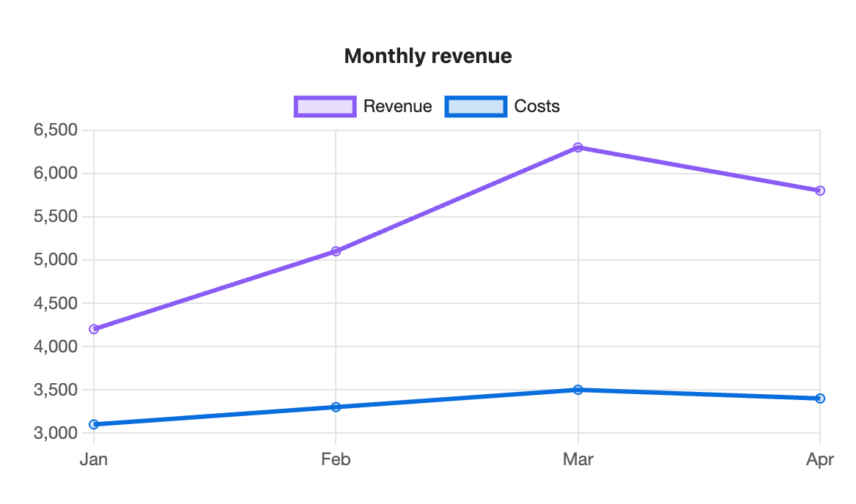The image size is (856, 504).
Task: Click the 'Mar' x-axis label
Action: click(578, 459)
